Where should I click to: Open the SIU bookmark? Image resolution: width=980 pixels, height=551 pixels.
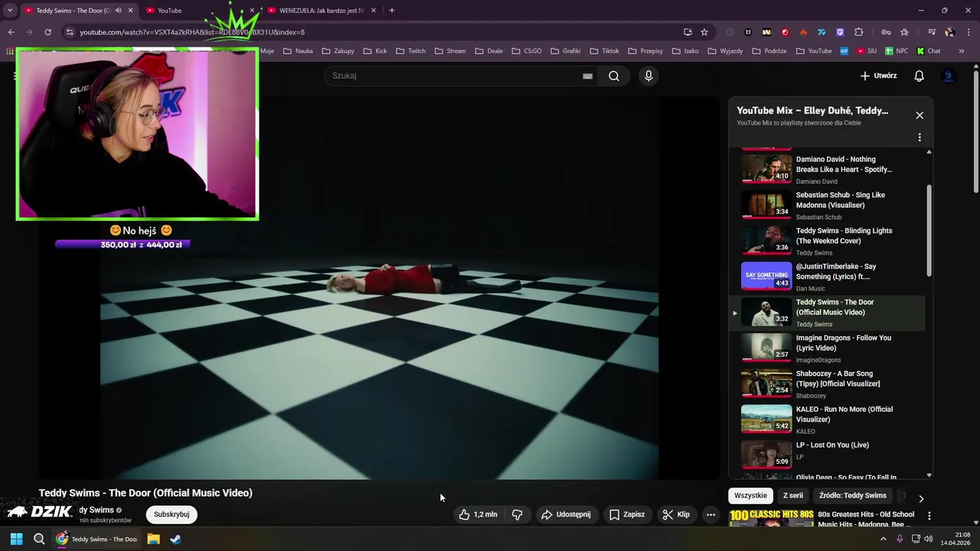click(867, 51)
